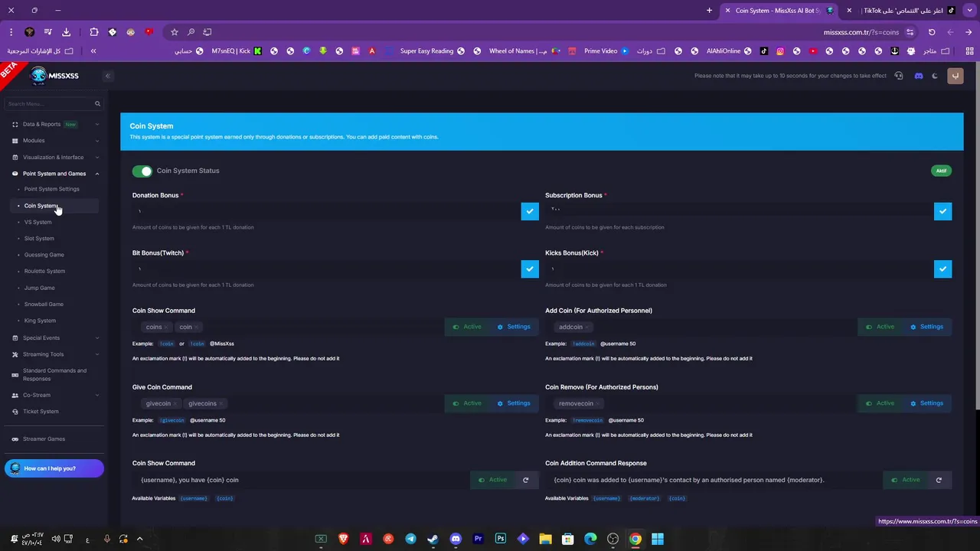Open the support headset icon in header
The width and height of the screenshot is (980, 551).
(899, 76)
